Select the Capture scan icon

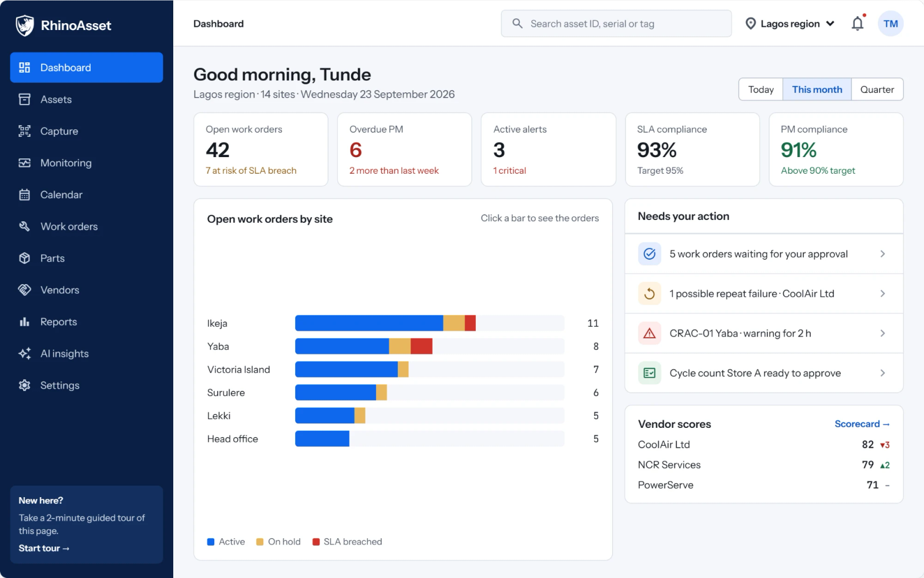24,131
